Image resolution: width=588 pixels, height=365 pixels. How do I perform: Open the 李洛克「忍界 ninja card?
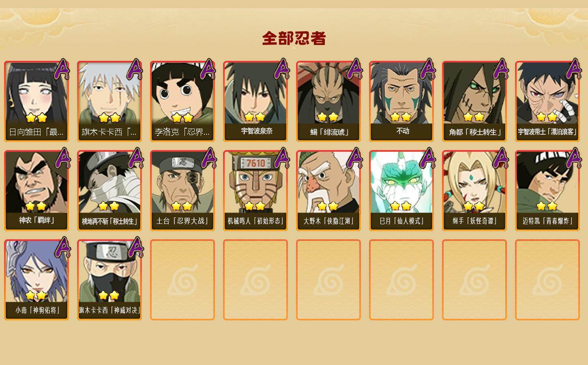[182, 101]
